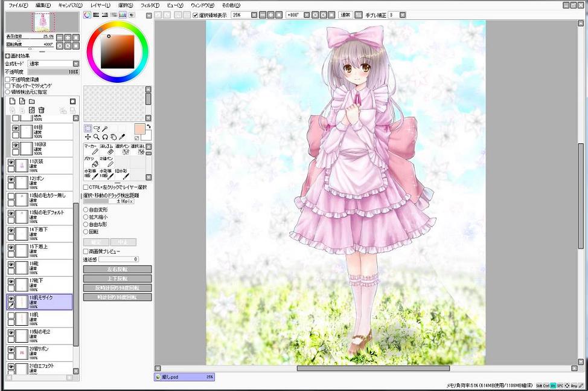Pick the lasso selection tool
The width and height of the screenshot is (588, 391).
(x=96, y=129)
